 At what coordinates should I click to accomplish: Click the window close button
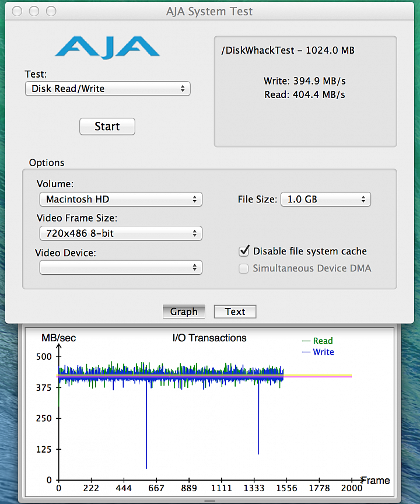point(17,11)
